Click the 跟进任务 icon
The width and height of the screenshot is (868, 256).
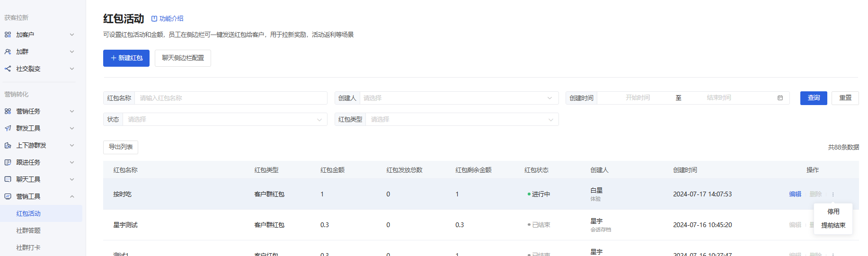coord(8,162)
